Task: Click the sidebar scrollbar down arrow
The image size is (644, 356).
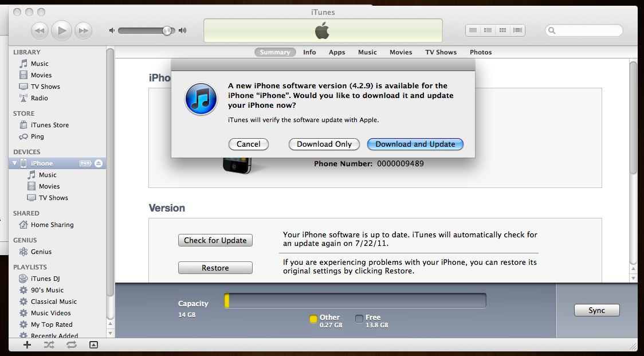Action: [110, 334]
